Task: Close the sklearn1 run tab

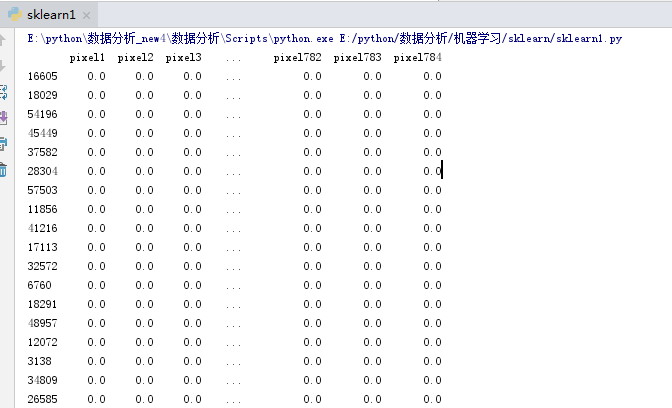Action: pos(86,15)
